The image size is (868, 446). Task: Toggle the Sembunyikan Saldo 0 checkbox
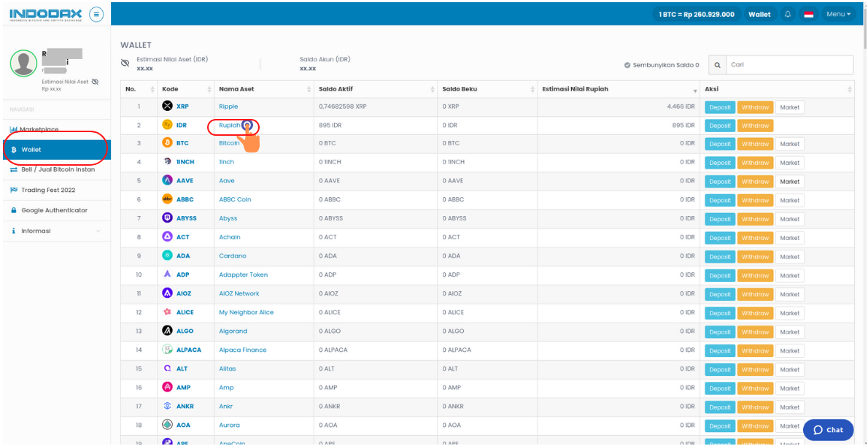click(x=627, y=65)
